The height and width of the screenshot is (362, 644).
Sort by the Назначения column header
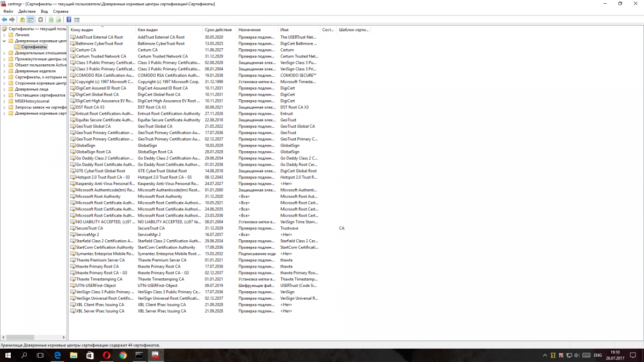(258, 29)
